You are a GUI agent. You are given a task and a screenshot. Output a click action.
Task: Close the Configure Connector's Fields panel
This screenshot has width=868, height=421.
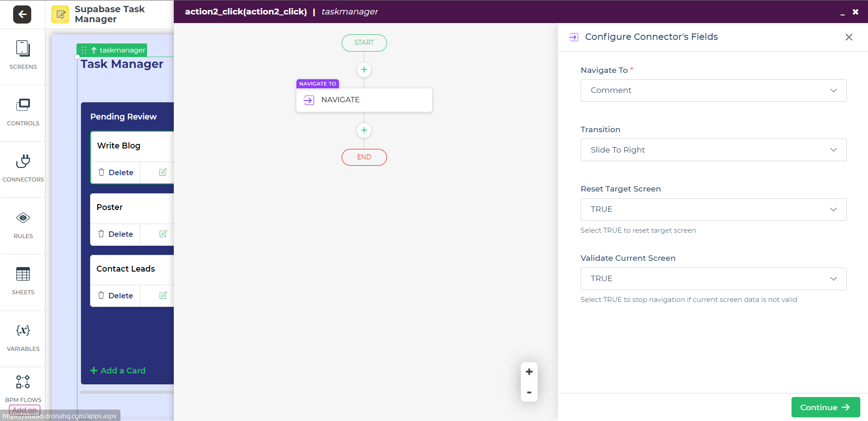coord(849,37)
